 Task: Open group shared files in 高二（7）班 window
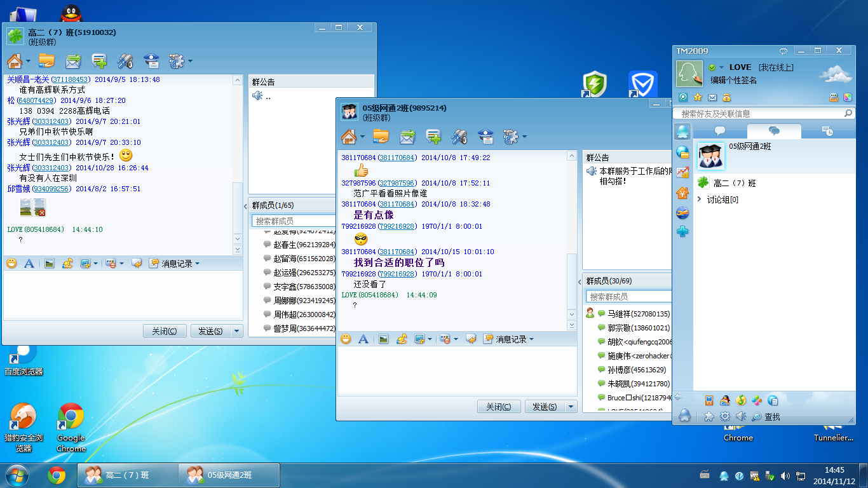tap(46, 61)
